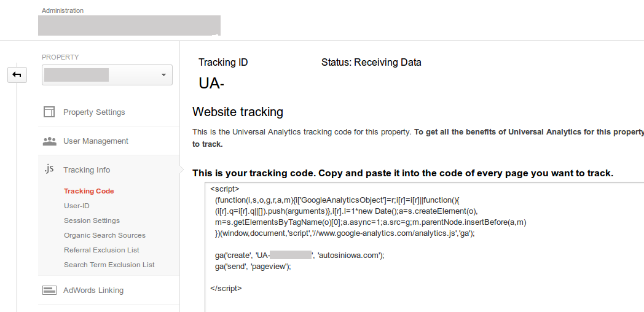
Task: Collapse the Tracking Info section
Action: click(87, 170)
